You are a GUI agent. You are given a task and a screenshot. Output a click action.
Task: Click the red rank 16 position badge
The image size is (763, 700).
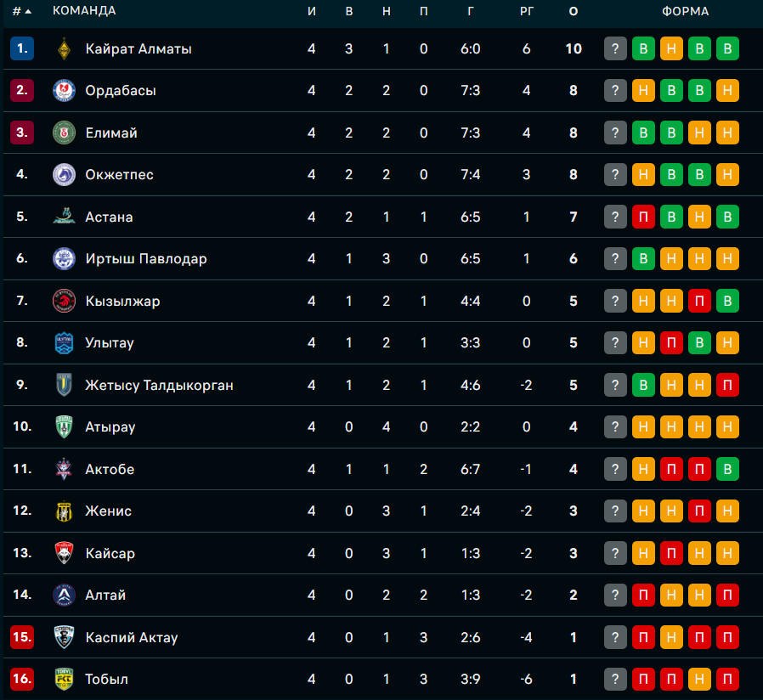pyautogui.click(x=22, y=679)
